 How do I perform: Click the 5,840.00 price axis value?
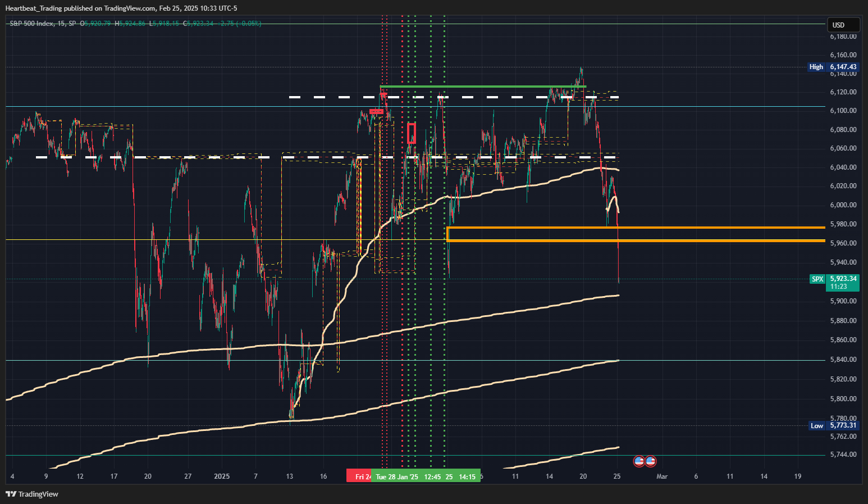[843, 360]
